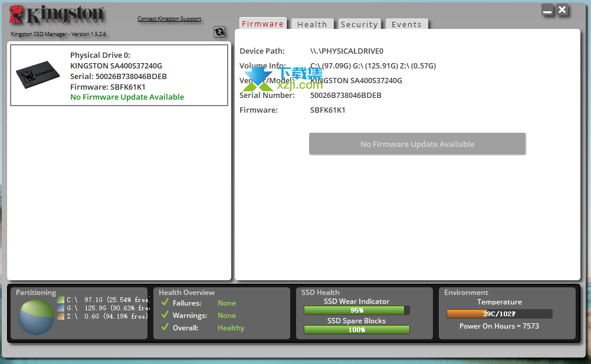Click the partitioning pie chart

(x=36, y=317)
